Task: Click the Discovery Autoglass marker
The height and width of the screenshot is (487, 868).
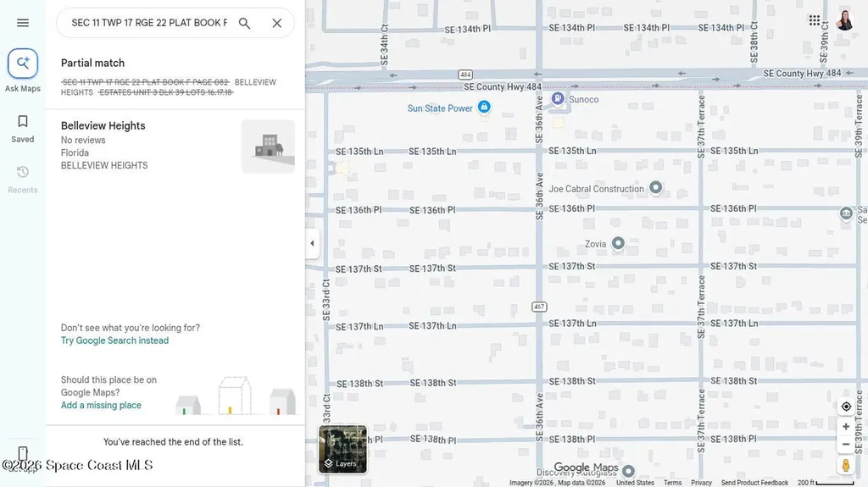Action: tap(628, 471)
